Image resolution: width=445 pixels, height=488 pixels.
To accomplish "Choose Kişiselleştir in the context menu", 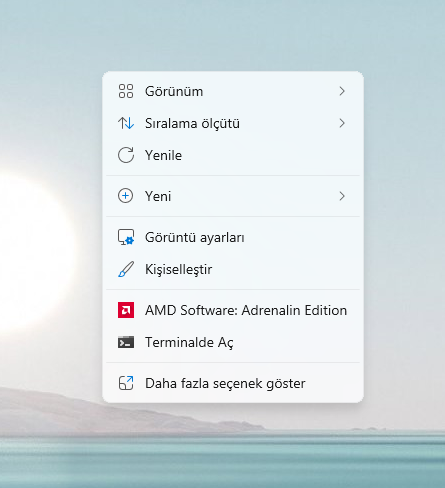I will pos(233,269).
